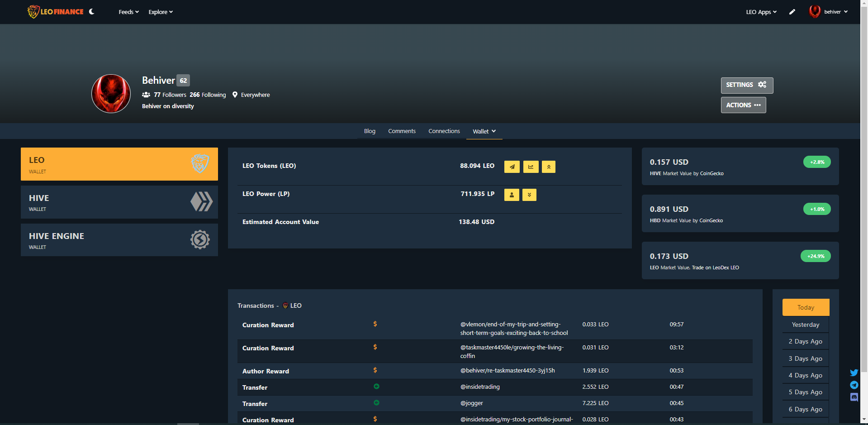
Task: Expand the LEO Apps menu
Action: pyautogui.click(x=761, y=12)
